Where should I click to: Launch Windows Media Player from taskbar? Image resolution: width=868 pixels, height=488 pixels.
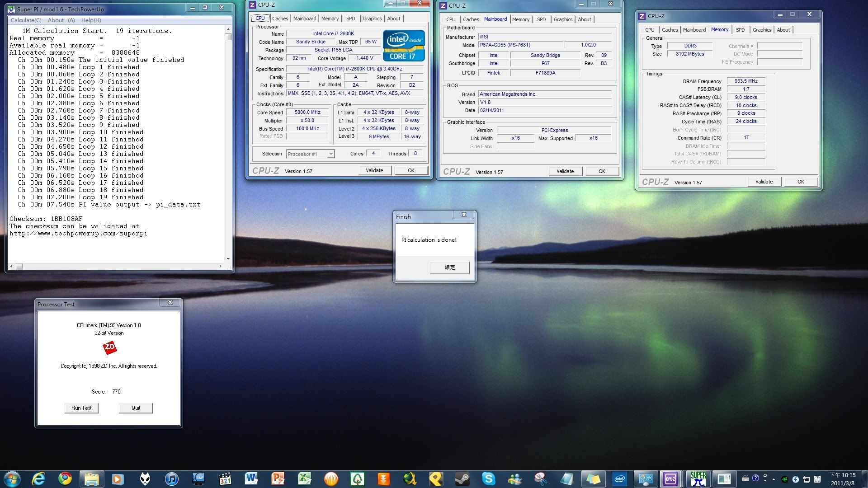pos(118,479)
